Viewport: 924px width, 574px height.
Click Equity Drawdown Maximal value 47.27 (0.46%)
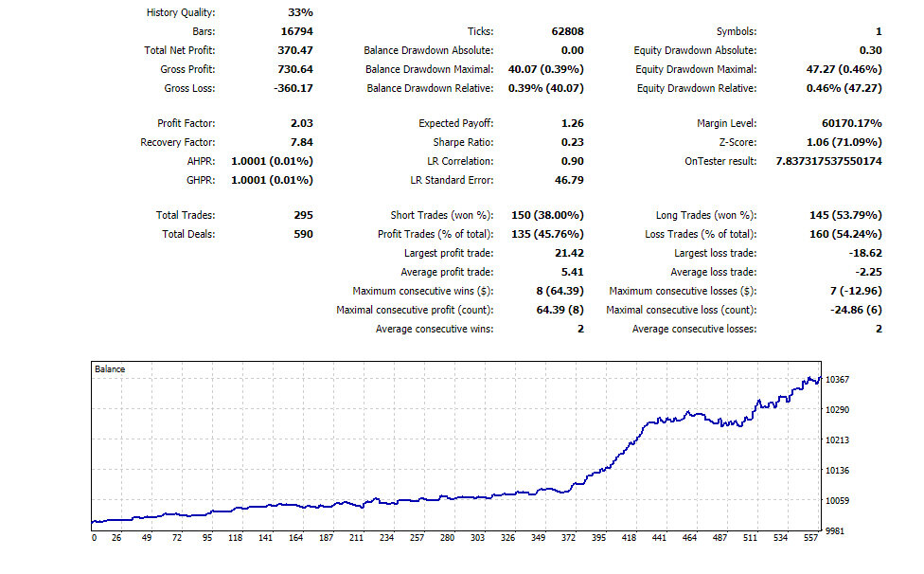click(x=844, y=69)
